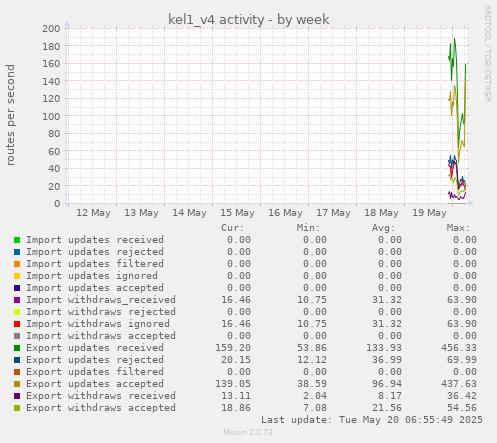Click the 'Import updates ignored' legend label

point(92,276)
